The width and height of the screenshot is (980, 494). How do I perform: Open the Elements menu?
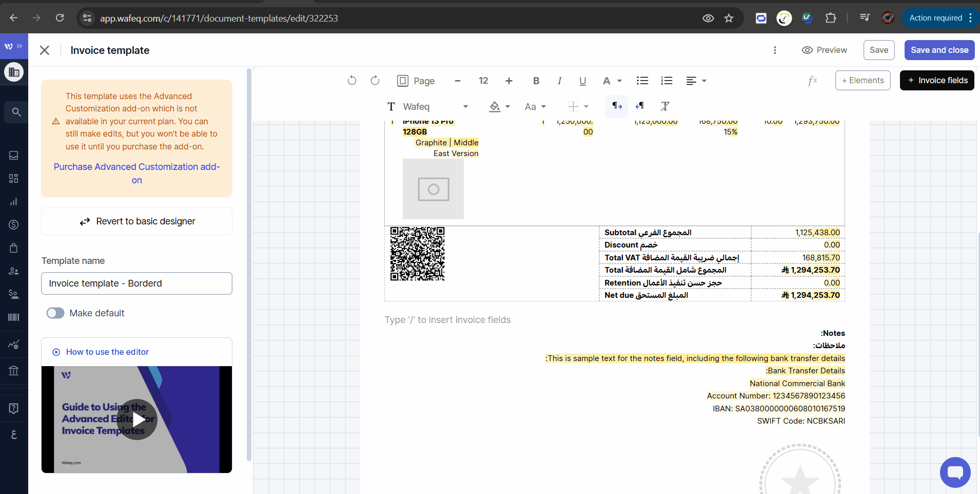click(x=863, y=80)
